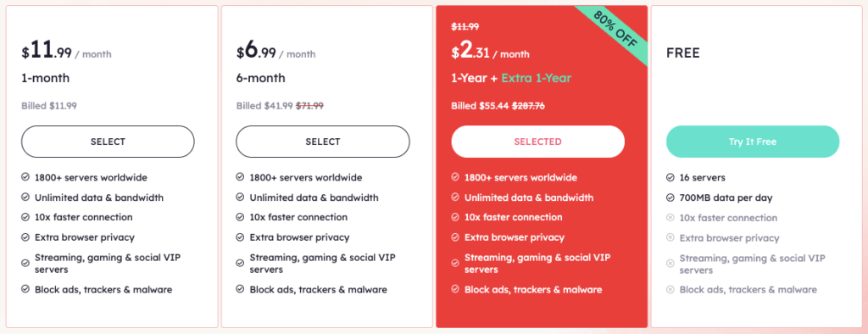Click the Try It Free button
This screenshot has height=334, width=868.
click(x=753, y=142)
